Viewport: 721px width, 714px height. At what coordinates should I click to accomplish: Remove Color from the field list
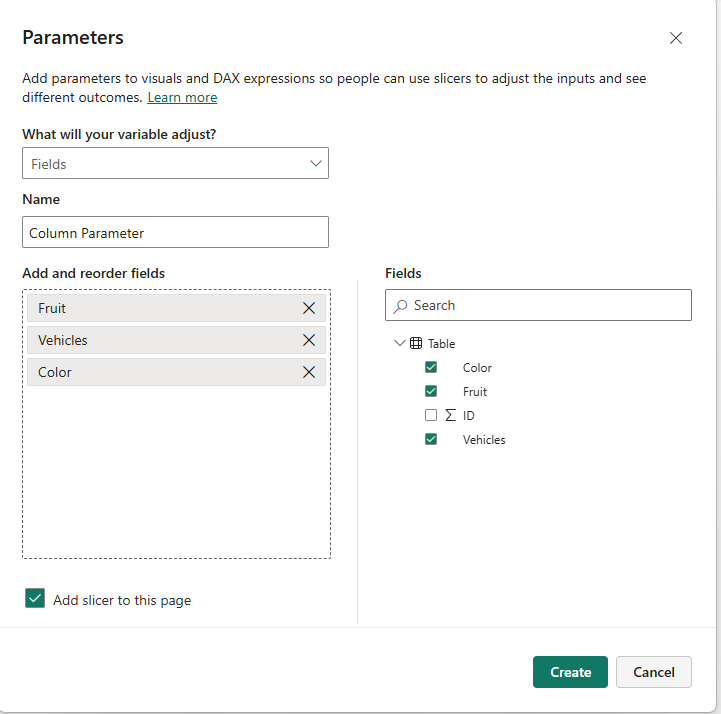pos(309,372)
